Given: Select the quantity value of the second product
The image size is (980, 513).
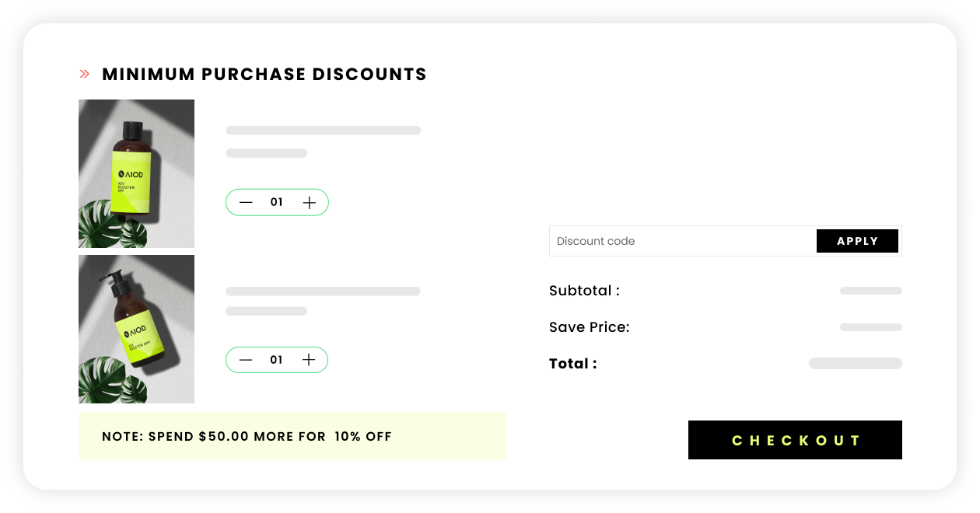Looking at the screenshot, I should tap(276, 360).
